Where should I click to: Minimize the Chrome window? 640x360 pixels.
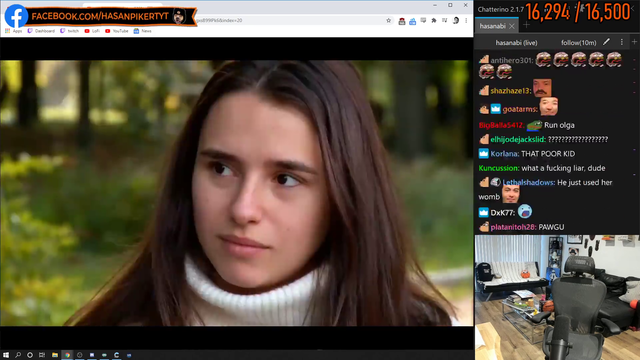[x=435, y=5]
